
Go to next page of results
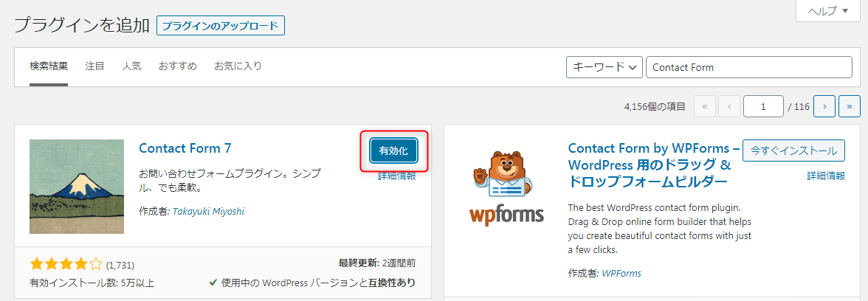pos(825,106)
